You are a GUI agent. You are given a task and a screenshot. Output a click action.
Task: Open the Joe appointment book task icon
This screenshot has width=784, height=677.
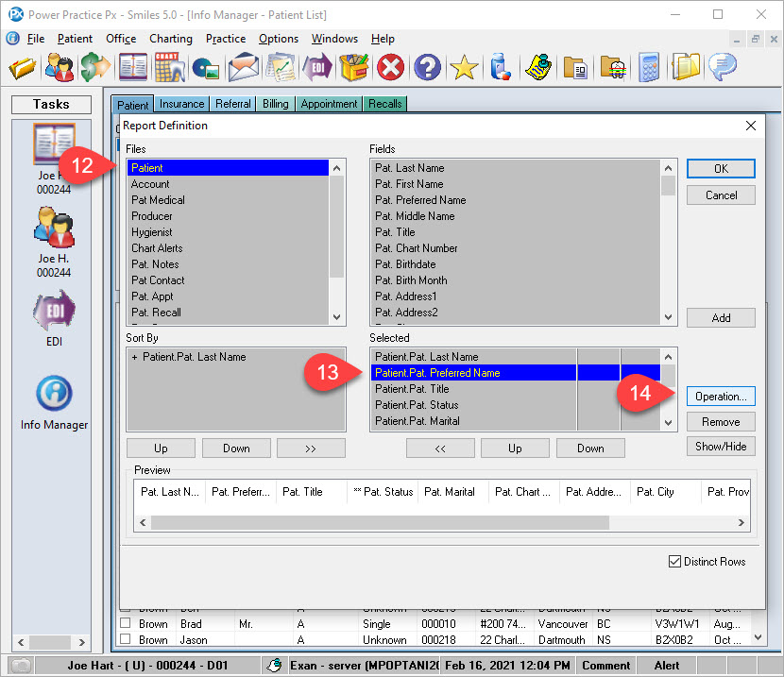[54, 144]
